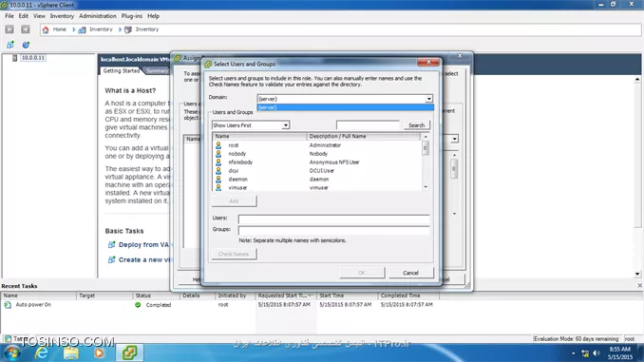Click the Initiated by column header
The height and width of the screenshot is (362, 644).
[236, 295]
